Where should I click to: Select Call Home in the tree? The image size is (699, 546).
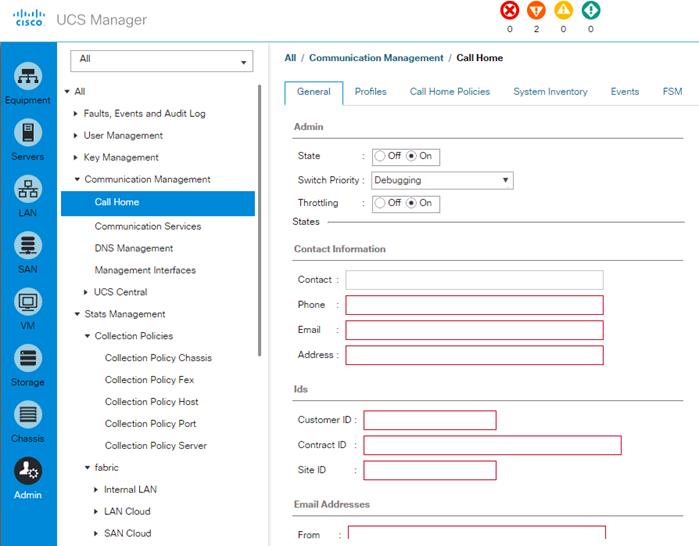[x=158, y=203]
